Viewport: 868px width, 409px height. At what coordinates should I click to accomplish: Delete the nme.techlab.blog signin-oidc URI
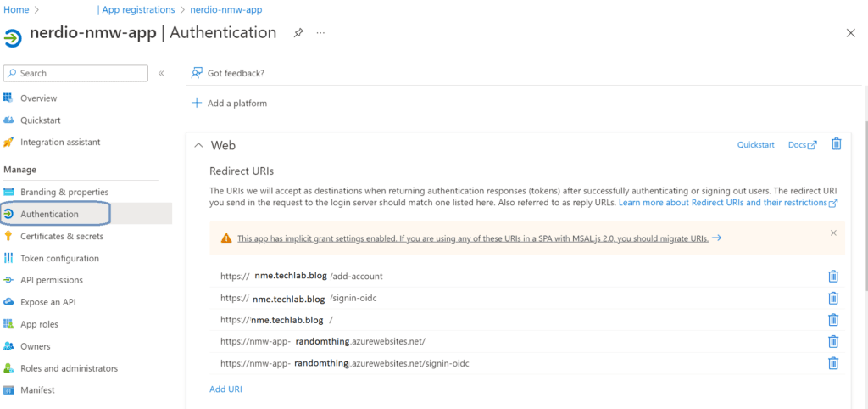click(832, 298)
